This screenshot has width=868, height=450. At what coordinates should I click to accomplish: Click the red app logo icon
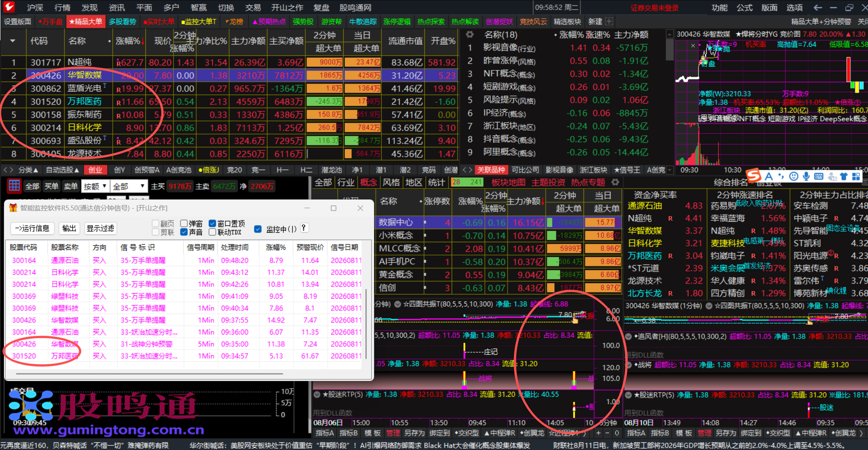click(9, 7)
